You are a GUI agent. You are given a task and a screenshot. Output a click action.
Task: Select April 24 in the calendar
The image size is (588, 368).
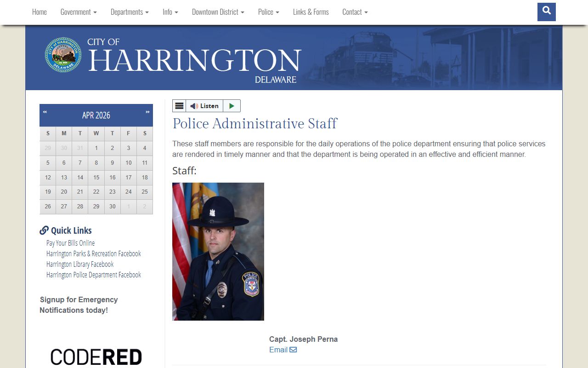(129, 192)
